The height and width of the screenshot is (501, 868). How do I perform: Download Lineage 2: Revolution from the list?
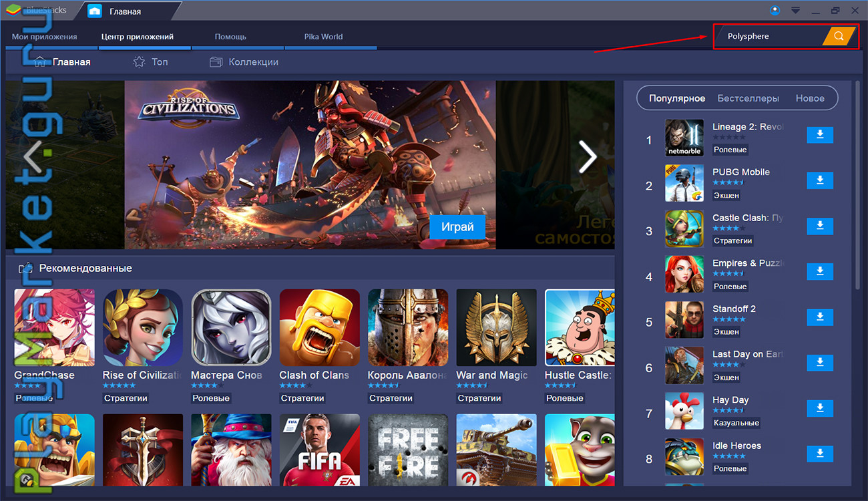[x=820, y=135]
